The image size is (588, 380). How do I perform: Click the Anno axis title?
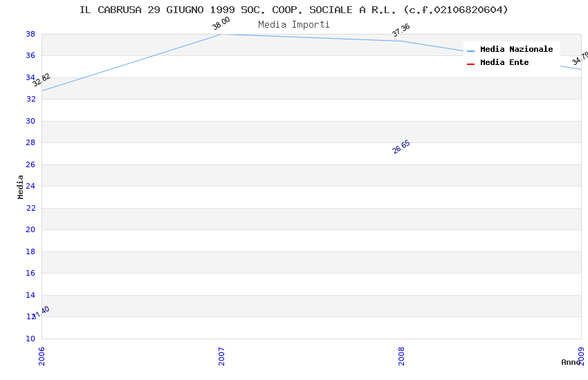[x=571, y=362]
